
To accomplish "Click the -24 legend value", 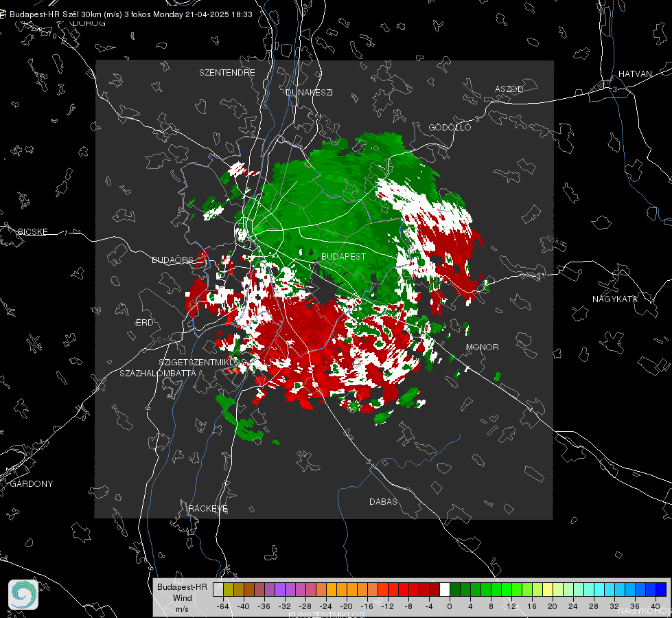I will pos(326,606).
